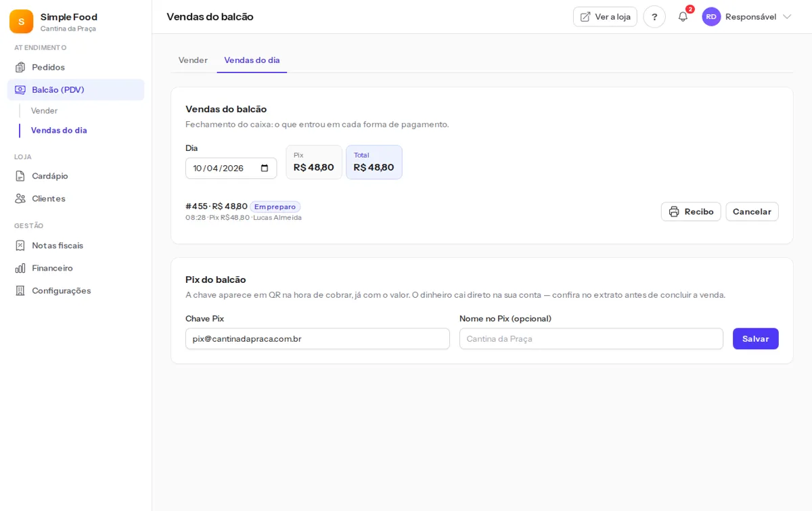Focus the Chave Pix input field
This screenshot has width=812, height=511.
click(x=317, y=339)
